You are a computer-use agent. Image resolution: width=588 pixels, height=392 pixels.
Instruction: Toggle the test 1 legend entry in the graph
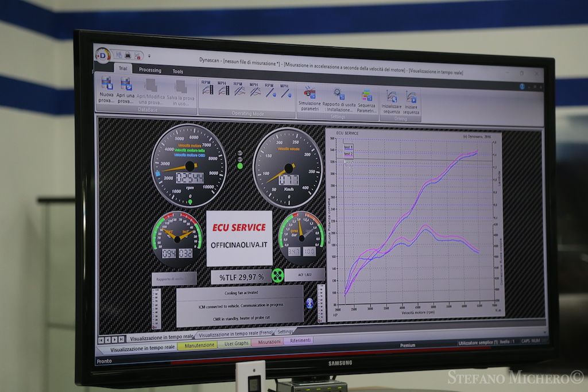349,148
